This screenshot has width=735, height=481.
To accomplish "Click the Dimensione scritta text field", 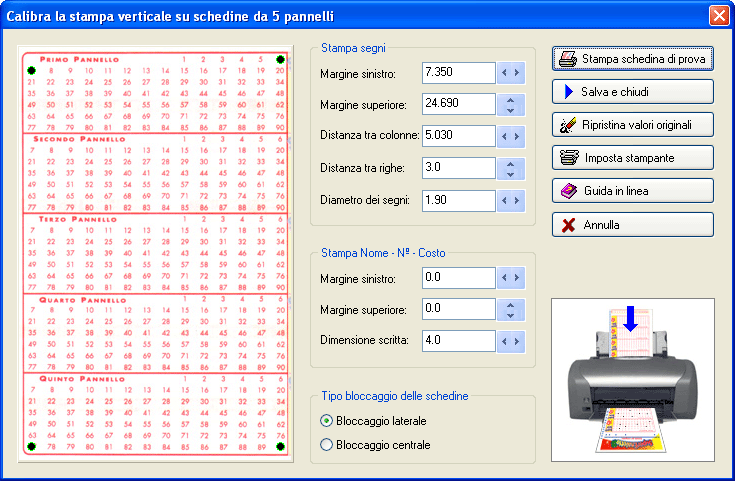I will tap(458, 341).
